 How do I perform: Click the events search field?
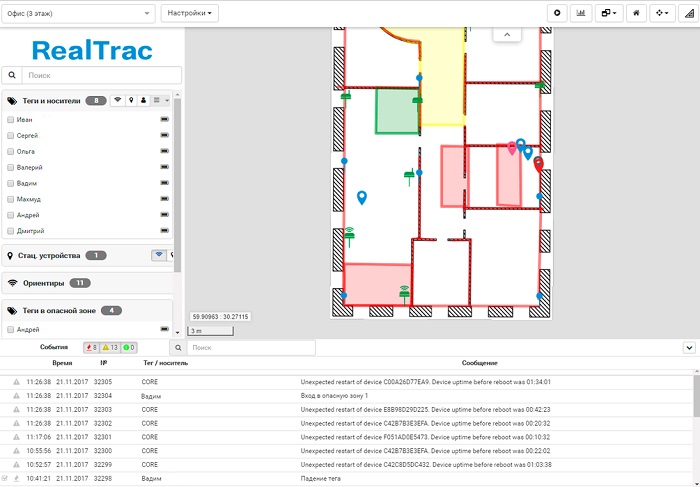250,347
